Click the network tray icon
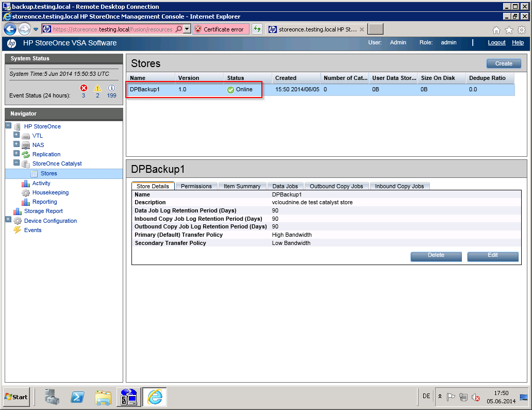This screenshot has width=532, height=410. coord(463,397)
